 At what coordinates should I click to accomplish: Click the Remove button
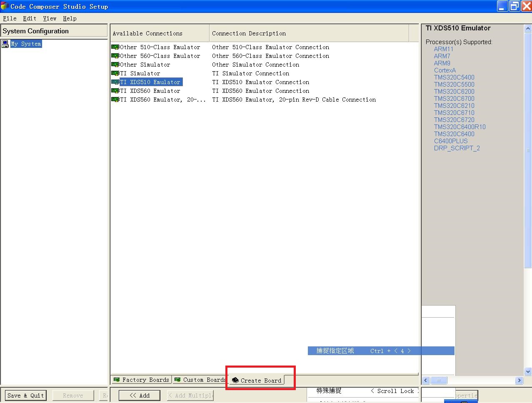73,396
